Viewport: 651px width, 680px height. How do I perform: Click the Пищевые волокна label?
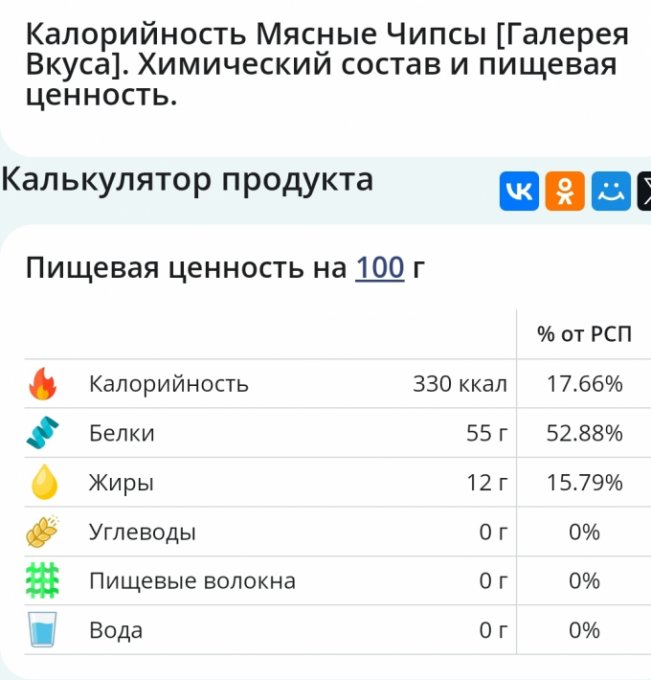pyautogui.click(x=192, y=581)
